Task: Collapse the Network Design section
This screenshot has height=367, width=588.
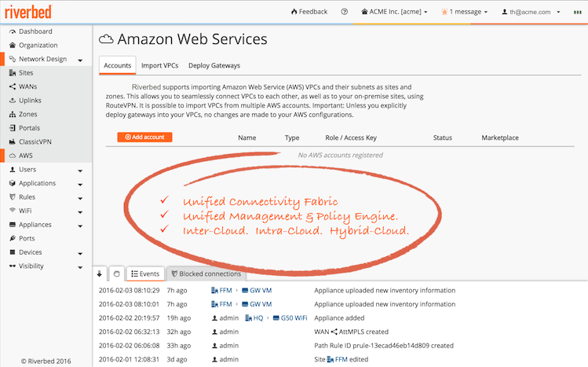Action: coord(46,59)
